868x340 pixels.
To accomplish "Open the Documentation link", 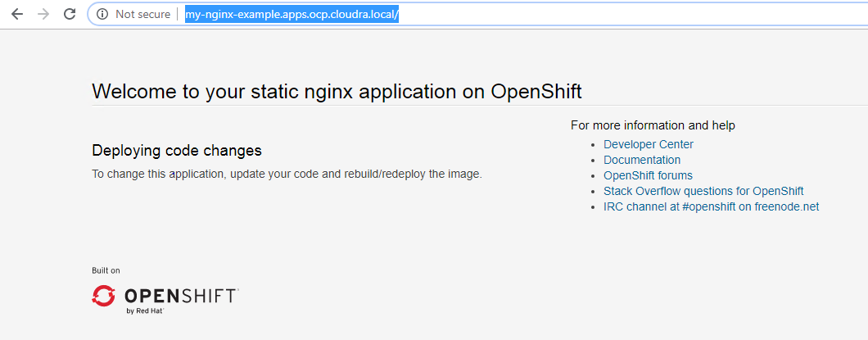I will [x=642, y=160].
